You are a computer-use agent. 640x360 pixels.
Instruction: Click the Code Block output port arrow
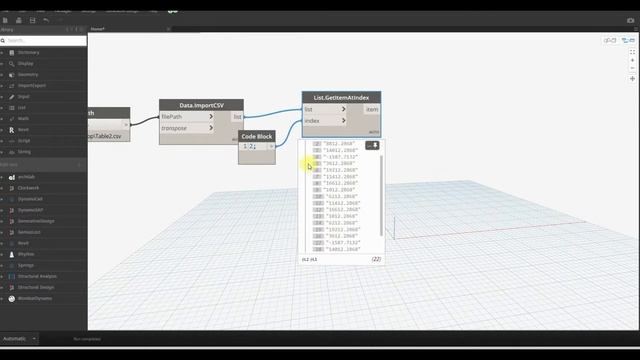pyautogui.click(x=271, y=146)
